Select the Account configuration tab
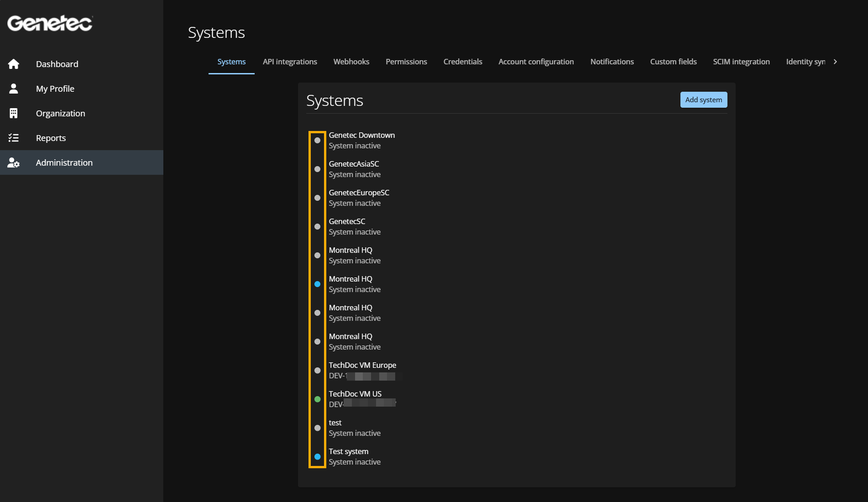The height and width of the screenshot is (502, 868). (536, 62)
